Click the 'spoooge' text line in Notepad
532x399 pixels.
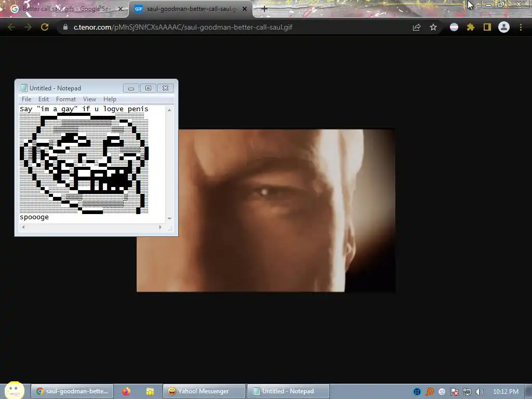pyautogui.click(x=34, y=217)
